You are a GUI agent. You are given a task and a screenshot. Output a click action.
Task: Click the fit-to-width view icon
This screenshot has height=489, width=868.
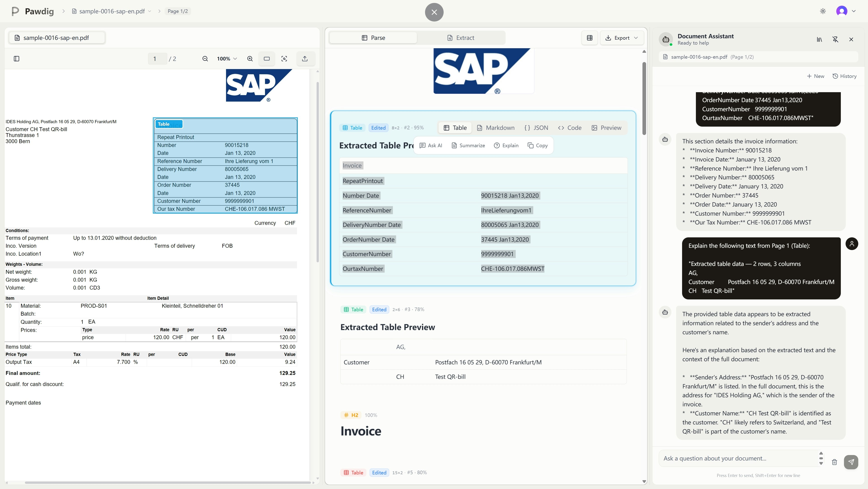(267, 59)
